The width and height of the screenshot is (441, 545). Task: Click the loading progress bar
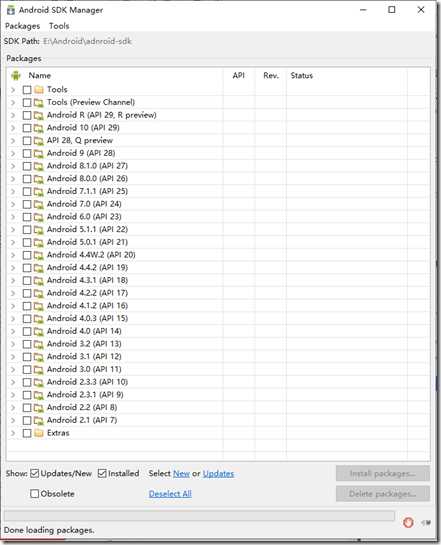[199, 516]
